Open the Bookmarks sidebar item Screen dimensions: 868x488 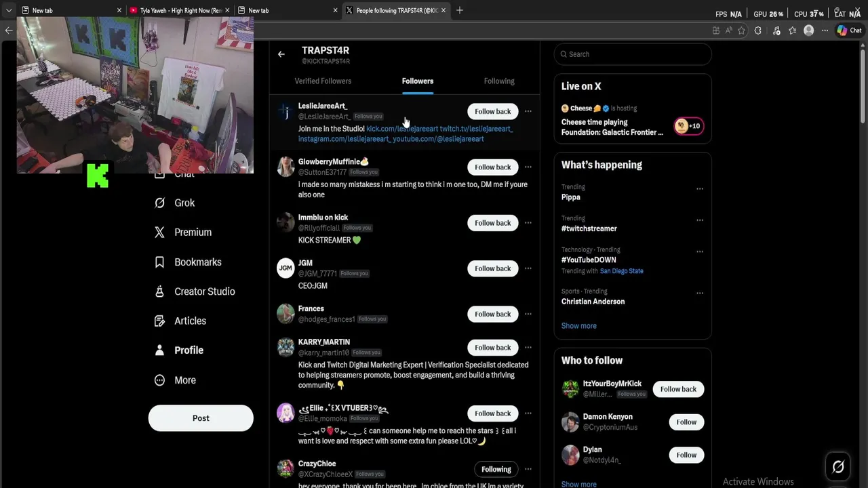click(188, 262)
